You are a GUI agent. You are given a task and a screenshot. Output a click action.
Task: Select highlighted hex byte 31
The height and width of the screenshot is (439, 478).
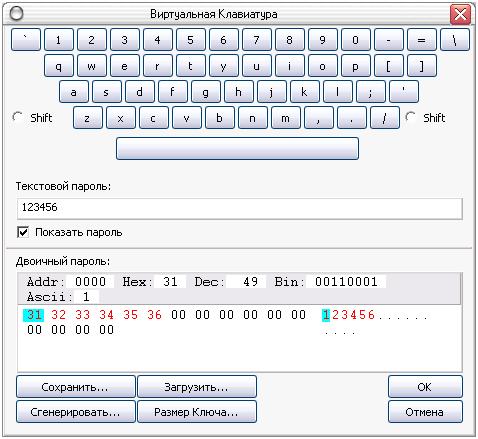[x=34, y=315]
